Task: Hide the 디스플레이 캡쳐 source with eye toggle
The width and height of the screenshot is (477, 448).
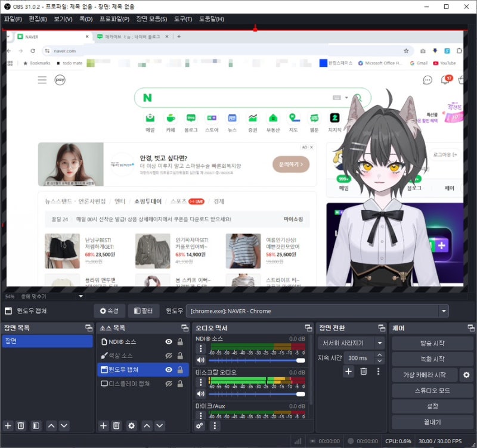Action: click(x=170, y=384)
